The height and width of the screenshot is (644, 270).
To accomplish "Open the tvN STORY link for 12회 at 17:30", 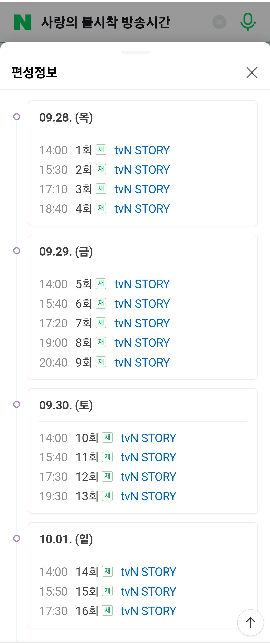I will pyautogui.click(x=149, y=477).
